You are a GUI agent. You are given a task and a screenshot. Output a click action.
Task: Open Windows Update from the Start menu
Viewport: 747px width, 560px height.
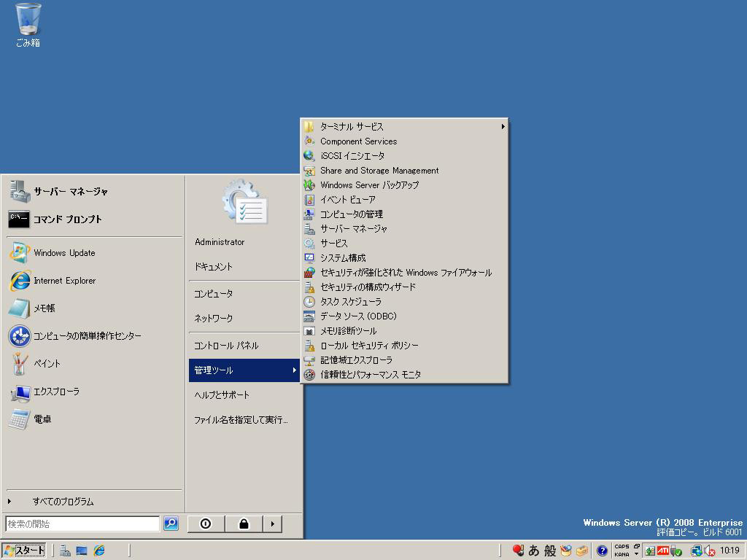tap(64, 253)
